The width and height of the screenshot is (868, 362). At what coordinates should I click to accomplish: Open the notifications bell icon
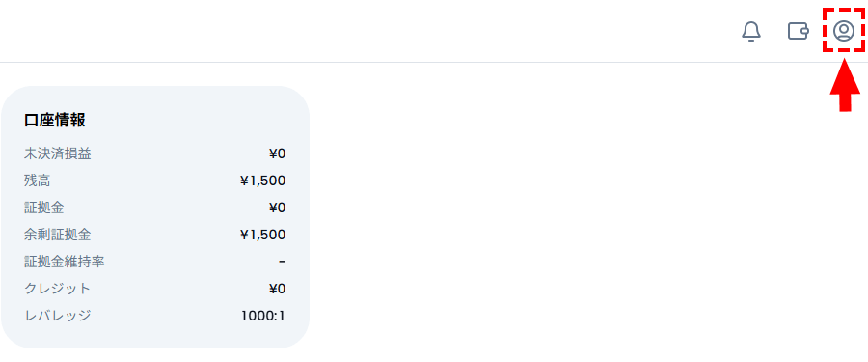coord(751,31)
